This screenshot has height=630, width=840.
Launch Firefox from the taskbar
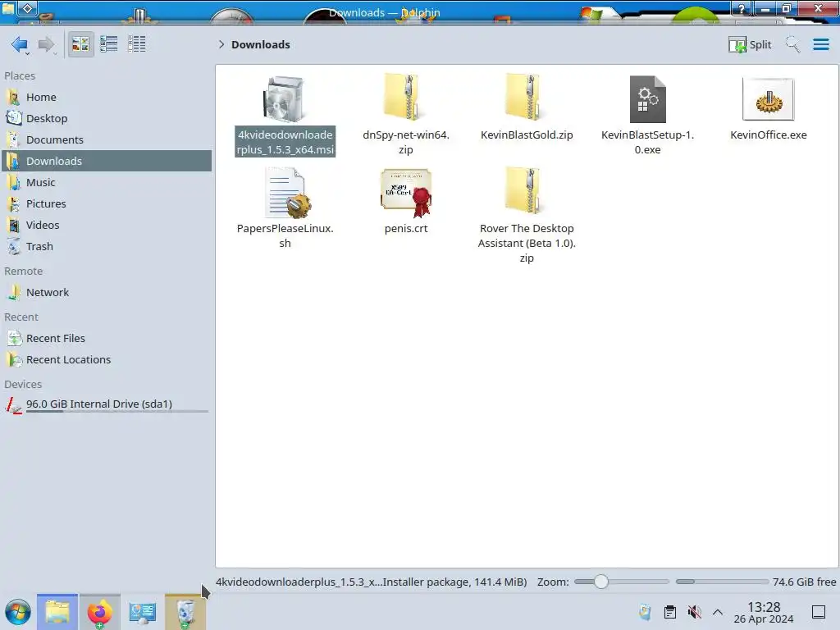pos(99,612)
